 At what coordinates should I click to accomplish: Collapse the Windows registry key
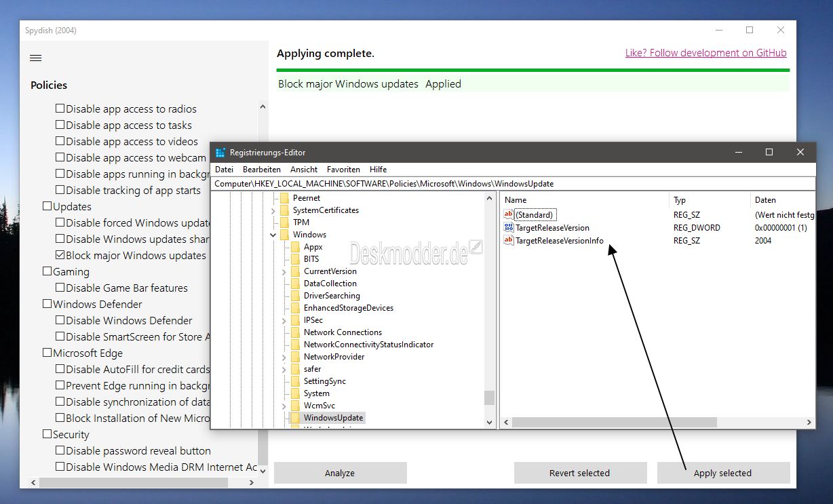pos(273,235)
